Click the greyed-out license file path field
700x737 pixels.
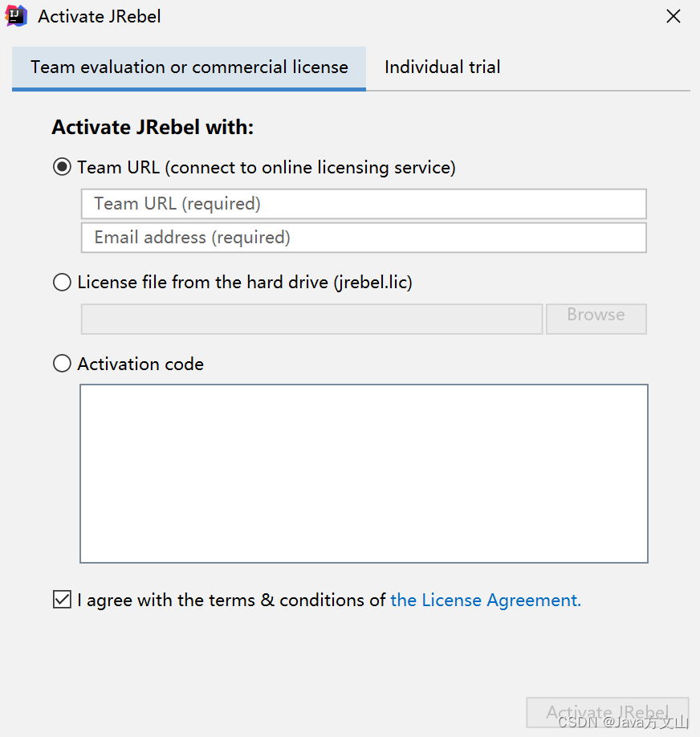[x=311, y=319]
